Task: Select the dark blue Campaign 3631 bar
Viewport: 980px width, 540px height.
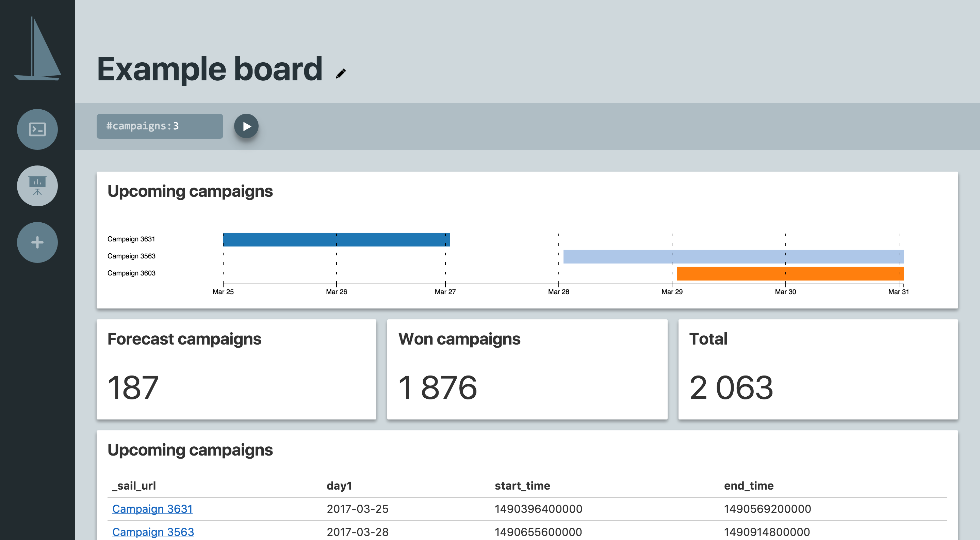Action: coord(336,239)
